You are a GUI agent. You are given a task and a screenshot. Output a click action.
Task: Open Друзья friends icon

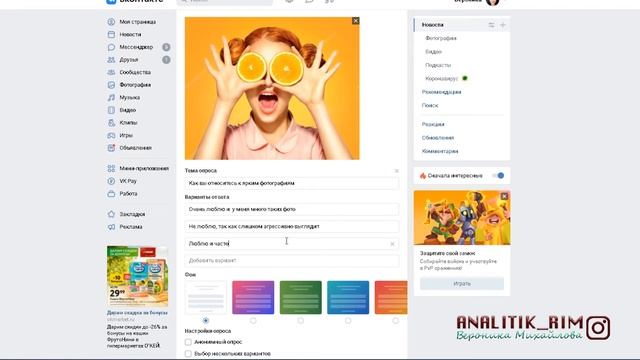[x=111, y=60]
